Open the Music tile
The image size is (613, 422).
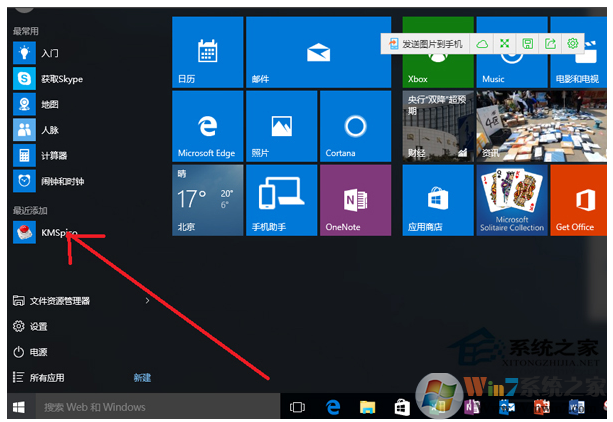512,72
